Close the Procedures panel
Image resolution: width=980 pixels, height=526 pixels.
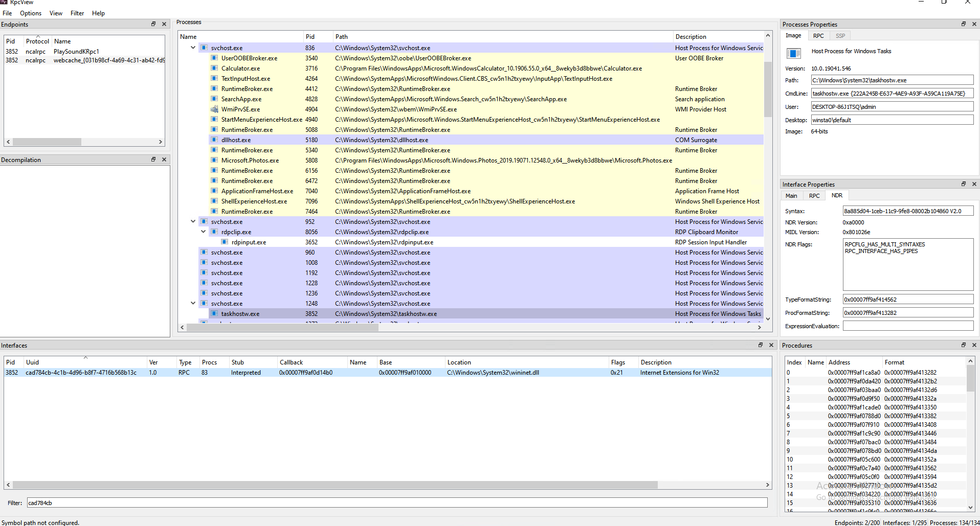pos(974,345)
